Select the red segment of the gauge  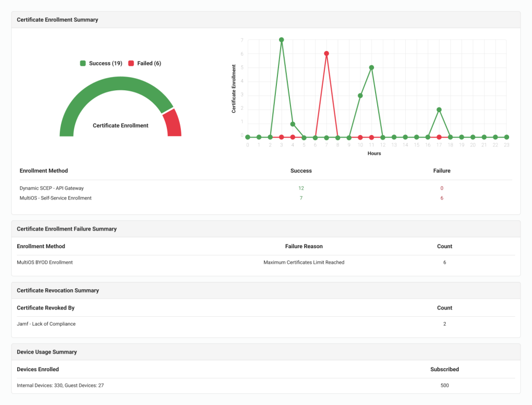point(172,124)
